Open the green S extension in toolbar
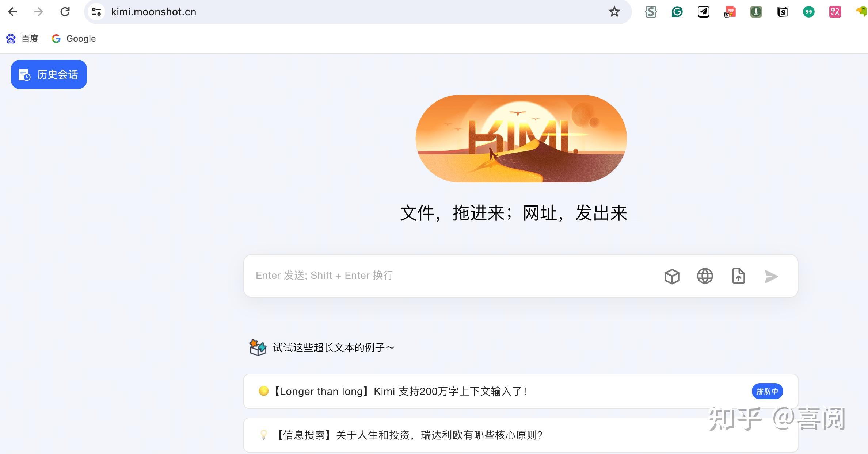The image size is (868, 454). [x=651, y=12]
